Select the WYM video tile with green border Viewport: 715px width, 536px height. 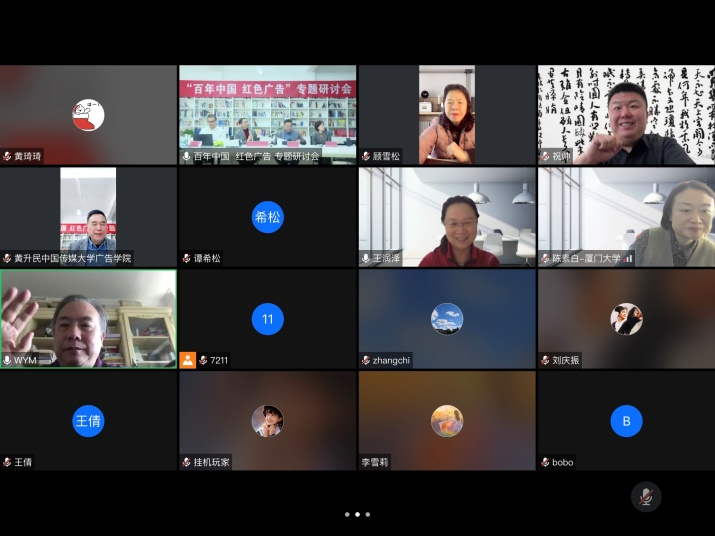[88, 318]
